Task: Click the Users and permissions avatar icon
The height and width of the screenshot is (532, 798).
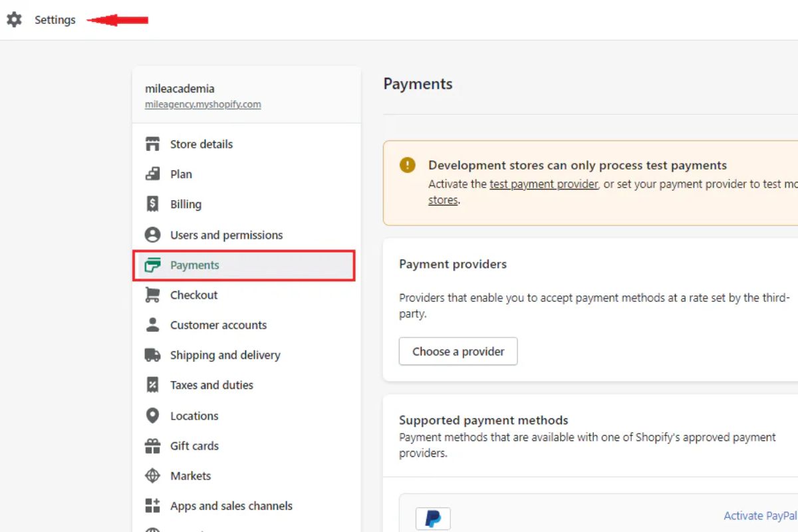Action: point(153,235)
